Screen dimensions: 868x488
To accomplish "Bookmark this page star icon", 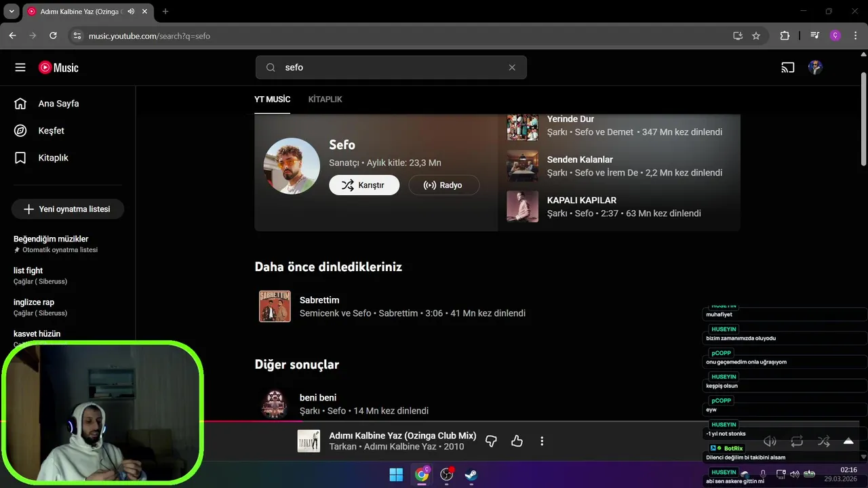I will tap(756, 36).
